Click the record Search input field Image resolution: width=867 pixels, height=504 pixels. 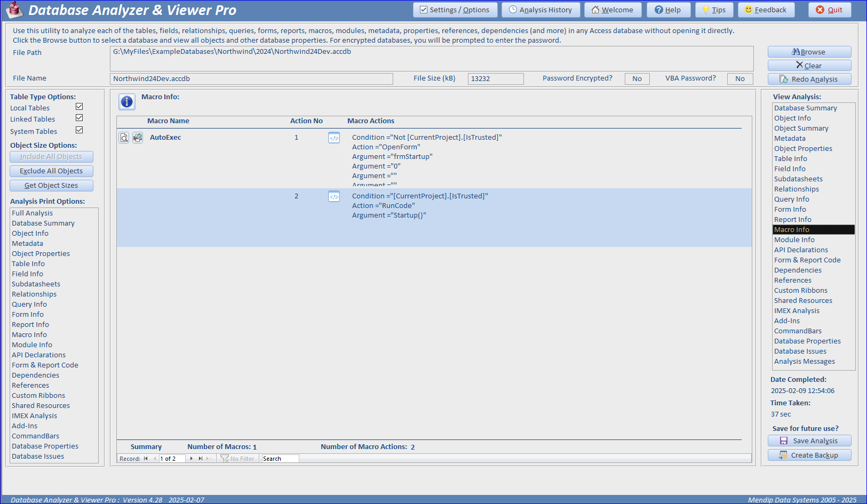[280, 459]
